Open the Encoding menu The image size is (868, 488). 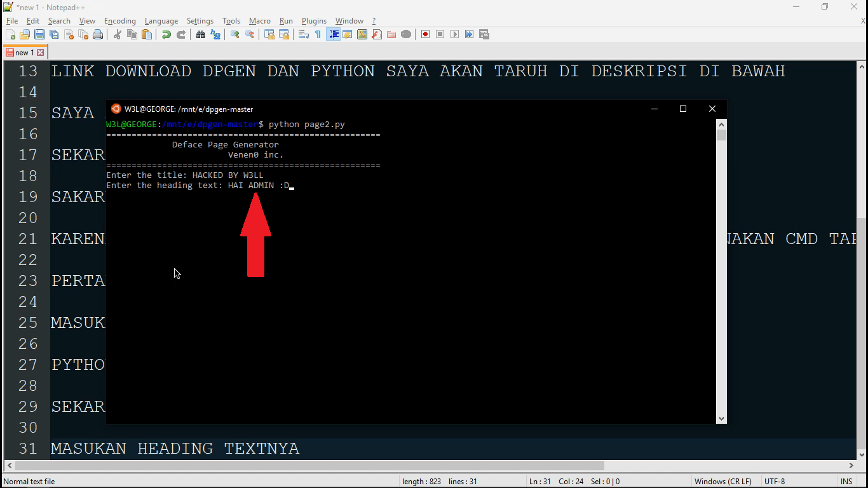pyautogui.click(x=119, y=20)
